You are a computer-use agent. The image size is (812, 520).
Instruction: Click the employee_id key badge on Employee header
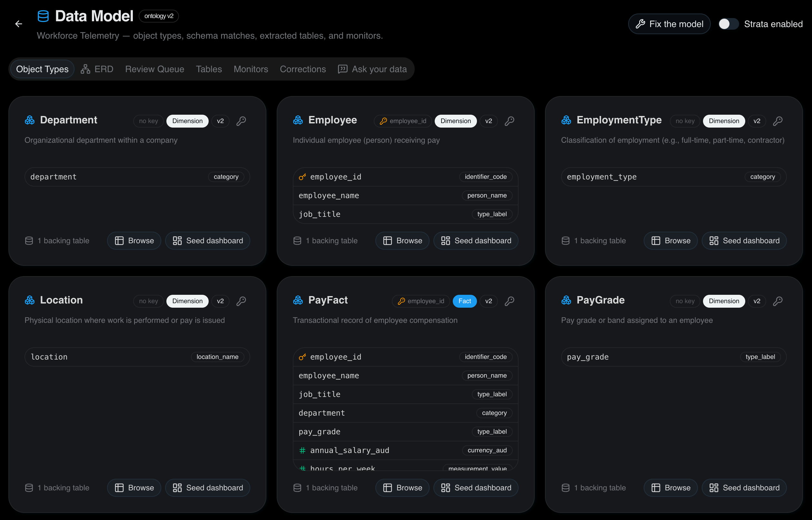(403, 121)
